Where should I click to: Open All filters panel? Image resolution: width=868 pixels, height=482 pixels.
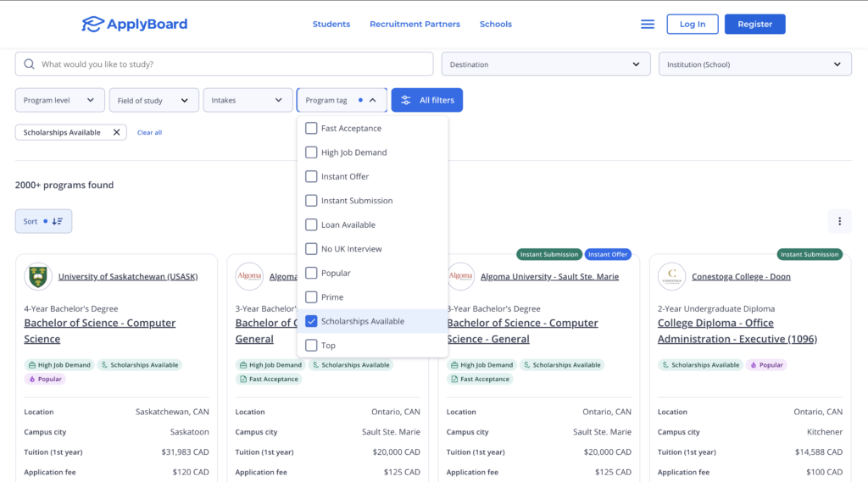click(x=427, y=100)
